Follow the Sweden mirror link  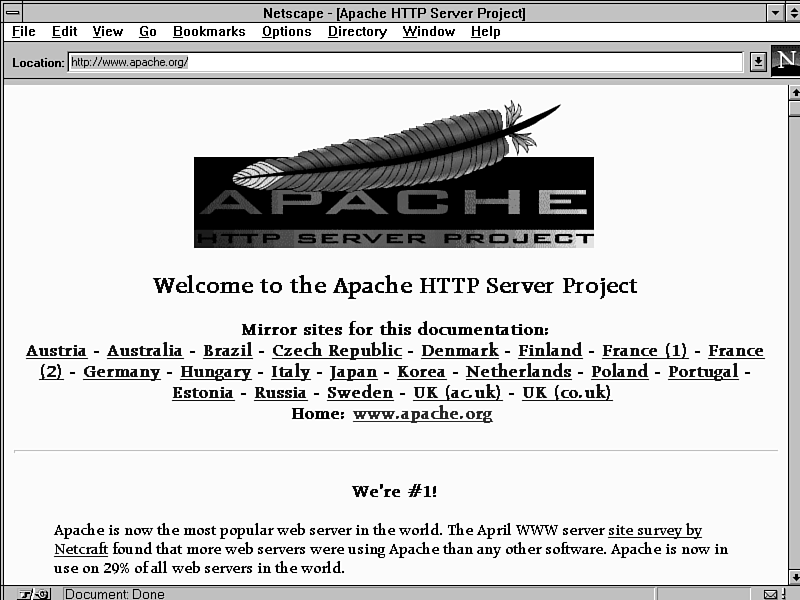coord(360,393)
